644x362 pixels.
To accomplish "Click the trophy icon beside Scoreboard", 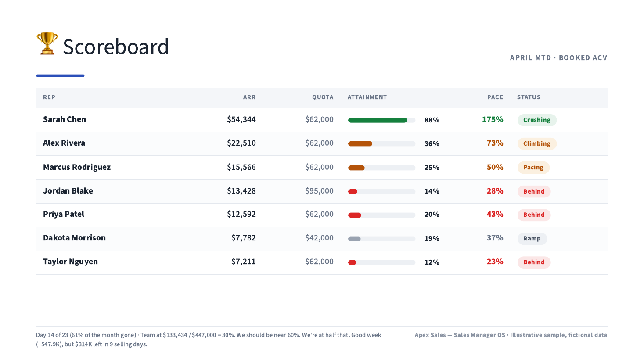I will click(47, 43).
